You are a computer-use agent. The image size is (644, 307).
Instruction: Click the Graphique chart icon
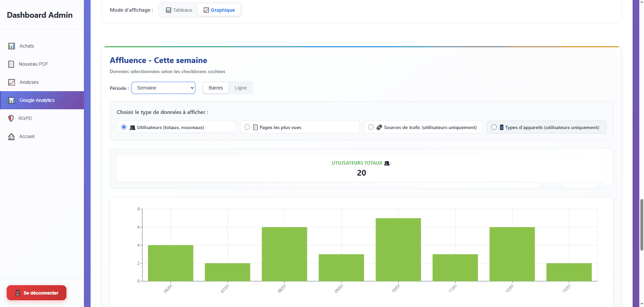(x=206, y=10)
